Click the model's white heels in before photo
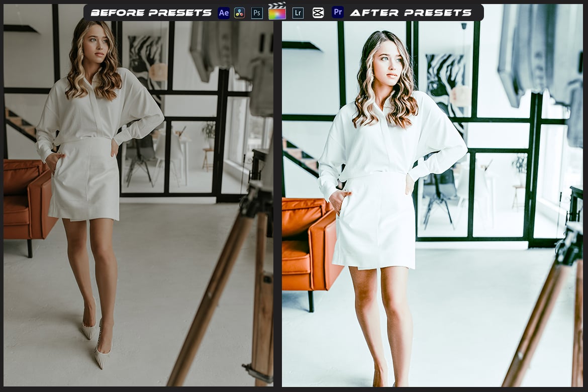The image size is (588, 392). (x=101, y=347)
